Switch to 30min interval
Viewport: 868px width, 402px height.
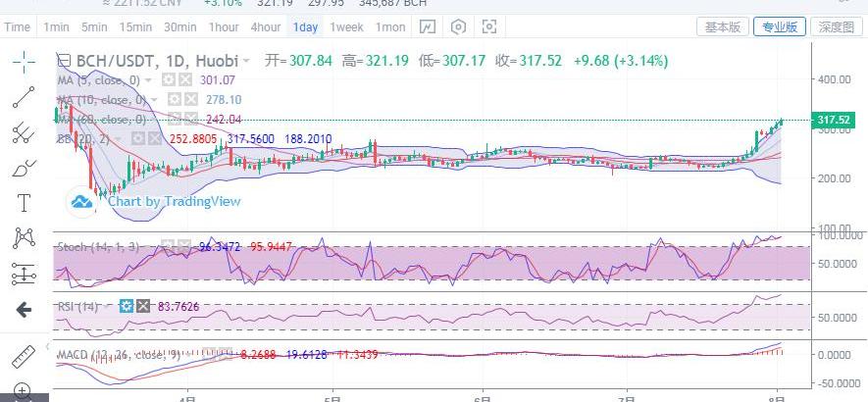click(180, 26)
